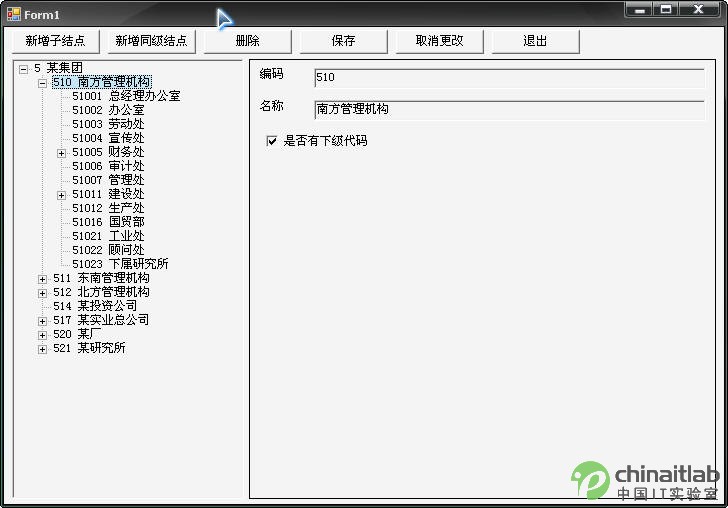Close the Form1 window
728x508 pixels.
(x=699, y=9)
